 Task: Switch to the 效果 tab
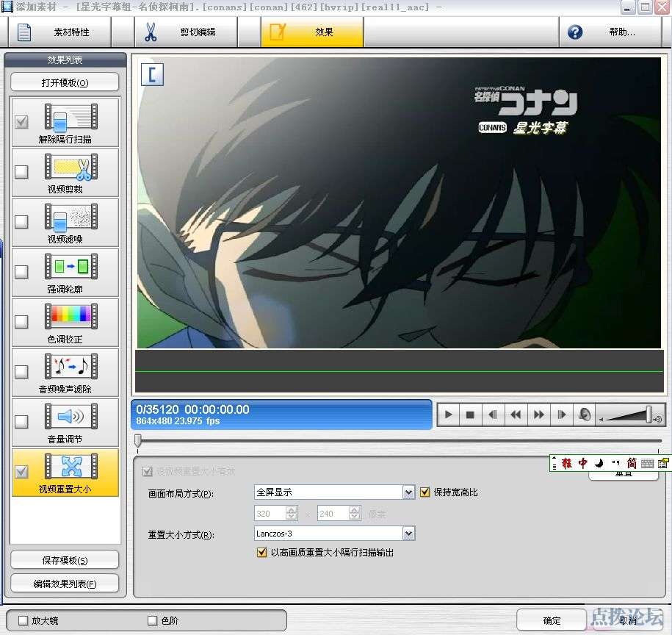(x=312, y=32)
